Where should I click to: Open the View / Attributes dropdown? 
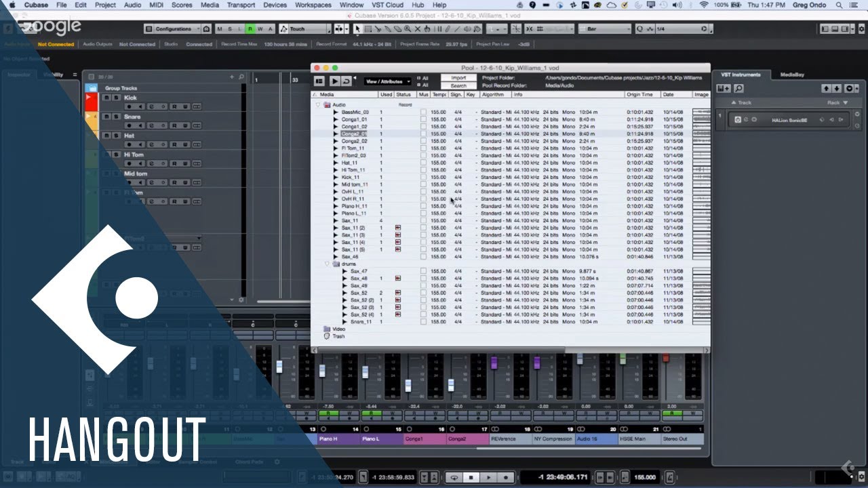click(x=388, y=81)
